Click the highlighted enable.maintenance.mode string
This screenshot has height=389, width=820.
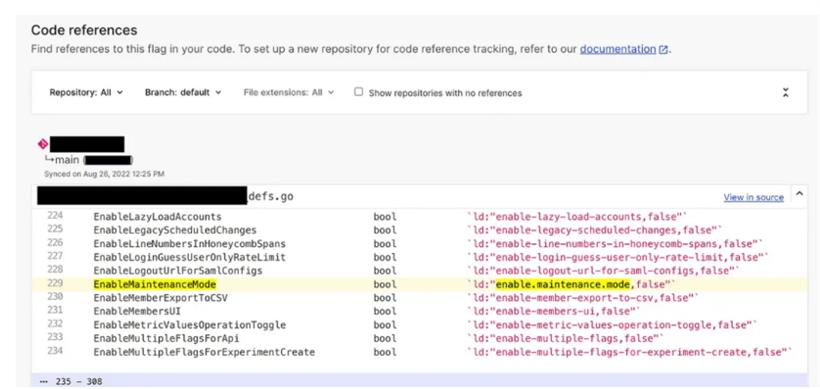[x=563, y=284]
